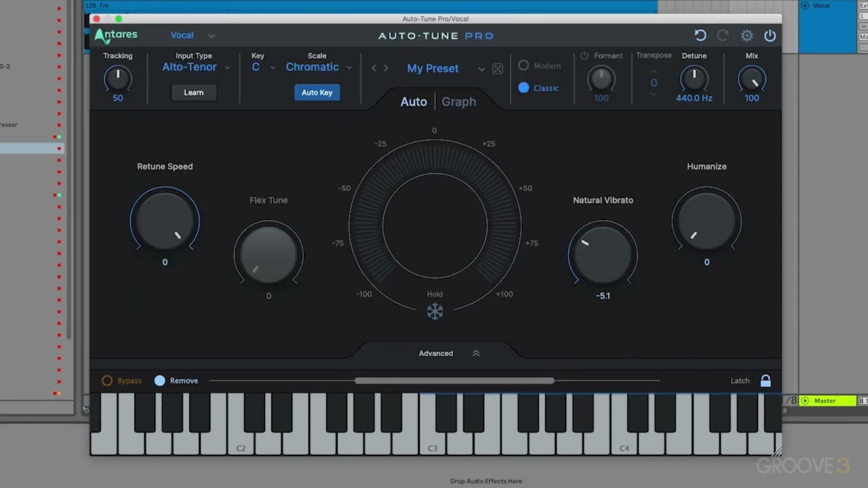The image size is (868, 488).
Task: Click the Humanize knob
Action: tap(707, 221)
